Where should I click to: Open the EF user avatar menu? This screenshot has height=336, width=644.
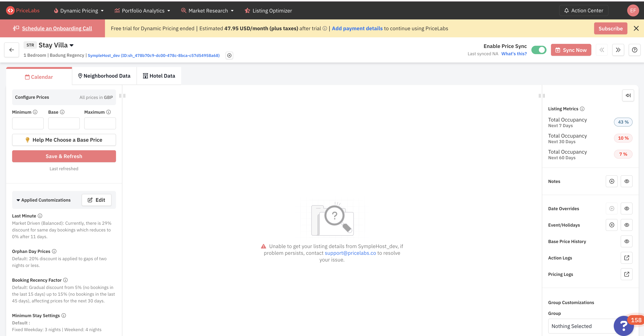click(633, 10)
